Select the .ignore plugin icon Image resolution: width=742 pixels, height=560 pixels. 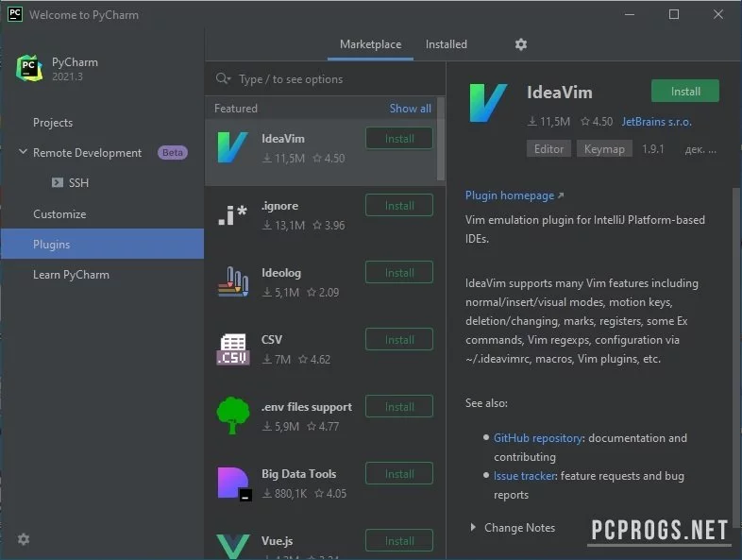232,215
